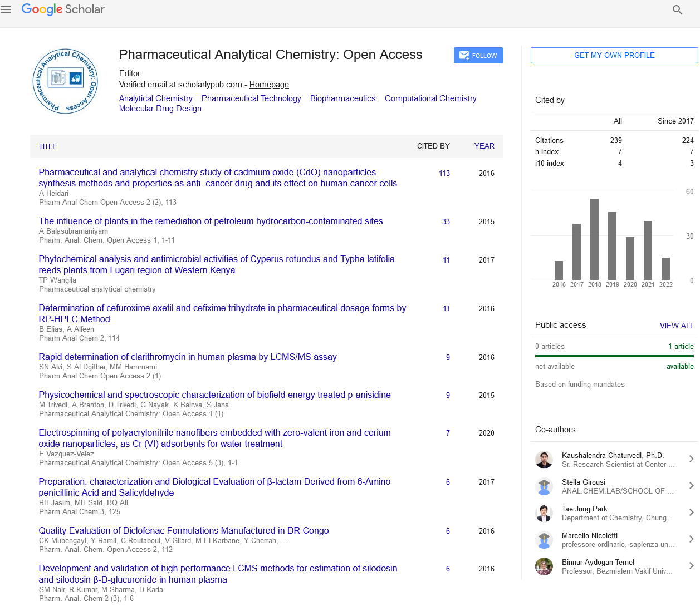Click Marcello Nicoletti's avatar icon
The height and width of the screenshot is (606, 700).
[x=544, y=540]
